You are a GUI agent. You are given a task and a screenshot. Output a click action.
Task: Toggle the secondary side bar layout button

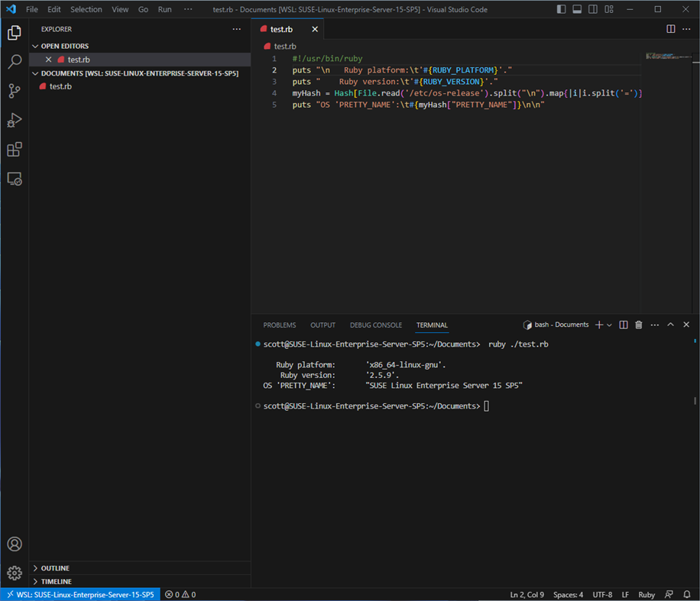pos(592,9)
